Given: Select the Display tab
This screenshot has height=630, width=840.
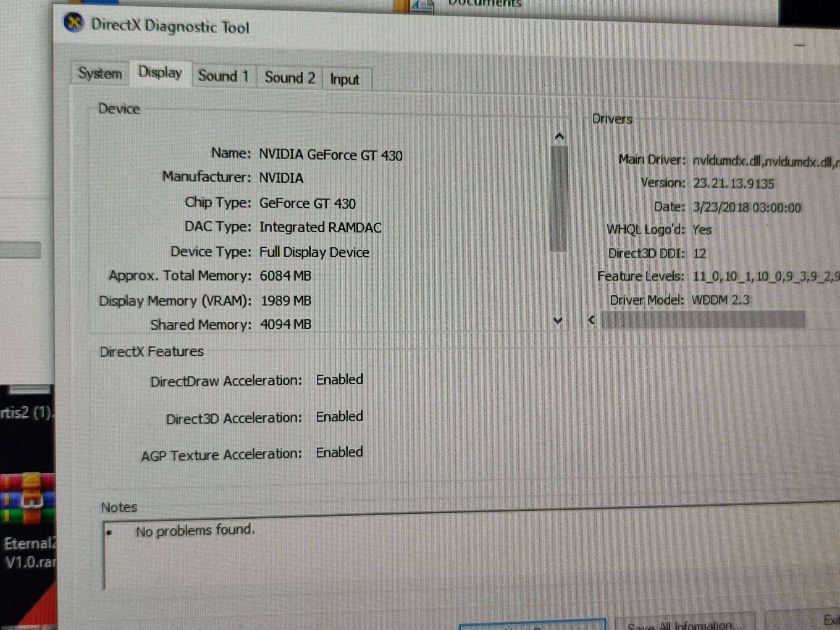Looking at the screenshot, I should point(160,73).
